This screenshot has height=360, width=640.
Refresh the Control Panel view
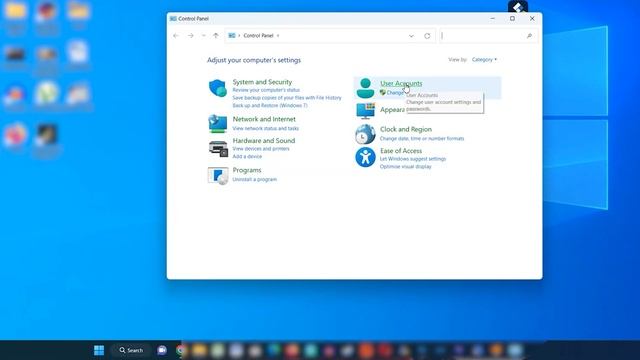(x=427, y=36)
